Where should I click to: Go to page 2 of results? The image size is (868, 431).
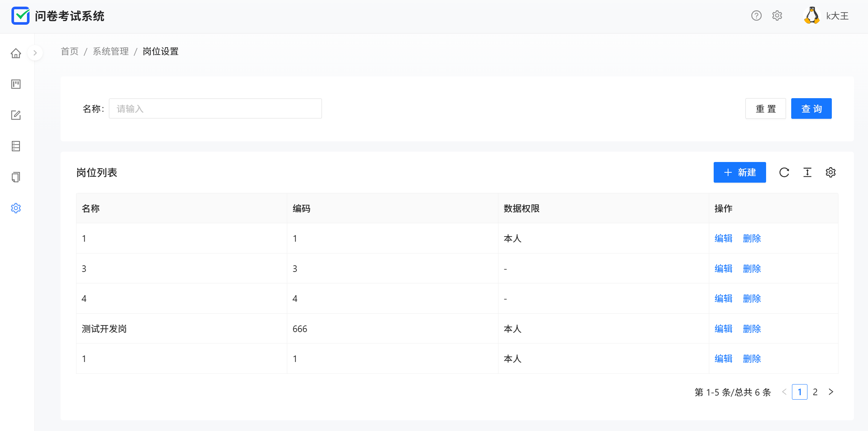pyautogui.click(x=815, y=392)
